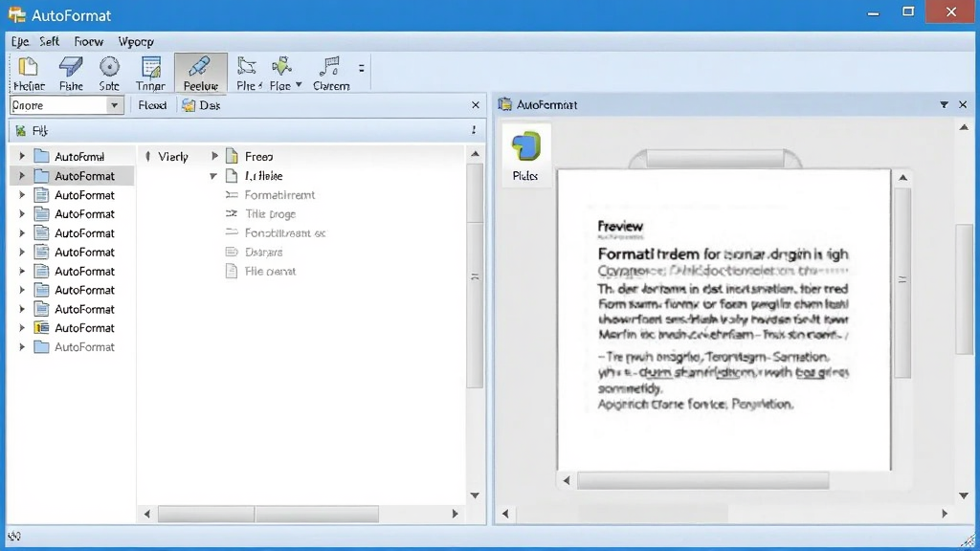This screenshot has width=980, height=551.
Task: Open the "Forow" menu
Action: coord(89,42)
